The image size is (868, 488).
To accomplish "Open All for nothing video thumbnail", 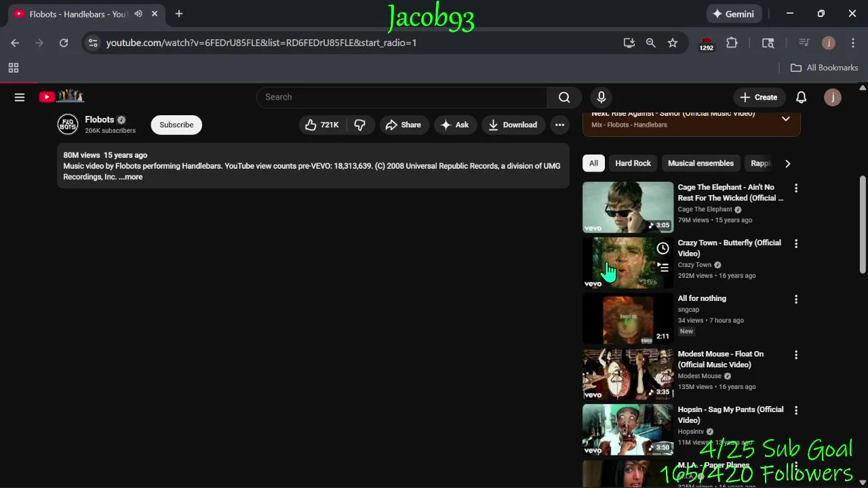I will (628, 318).
